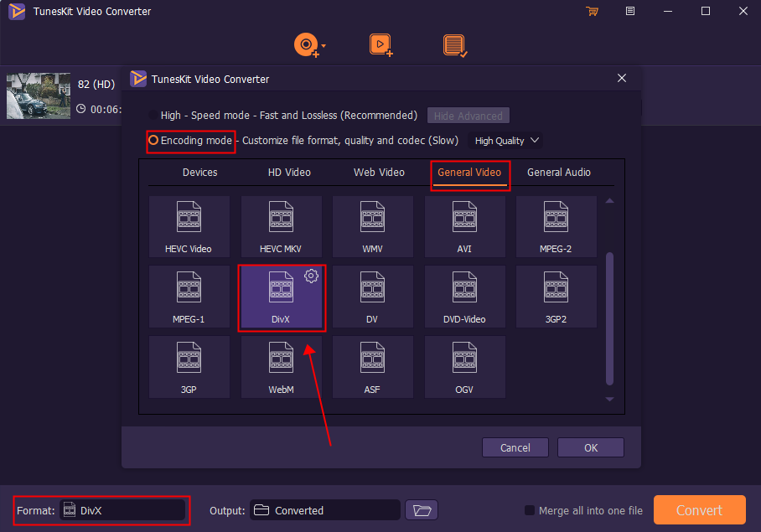Click the DivX icon in Format field
This screenshot has height=532, width=761.
click(70, 509)
